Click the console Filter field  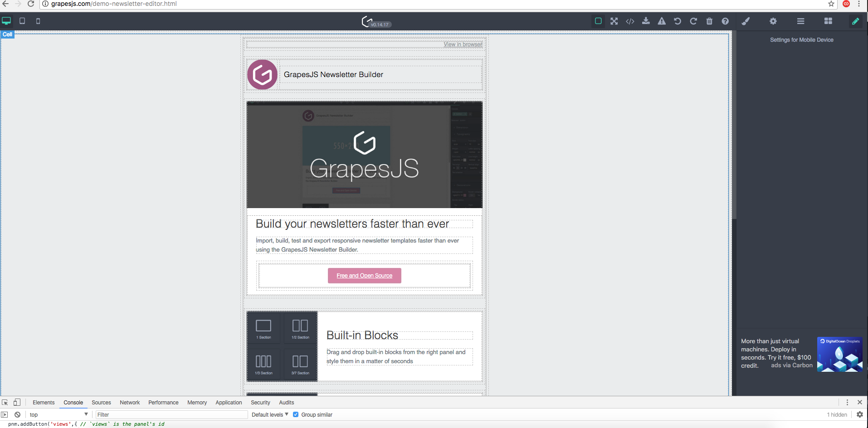tap(172, 414)
